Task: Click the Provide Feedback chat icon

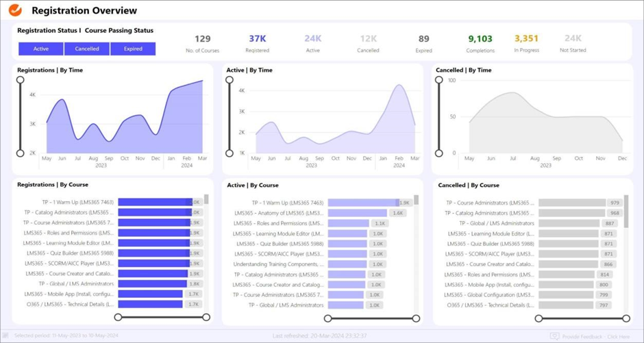Action: (554, 336)
